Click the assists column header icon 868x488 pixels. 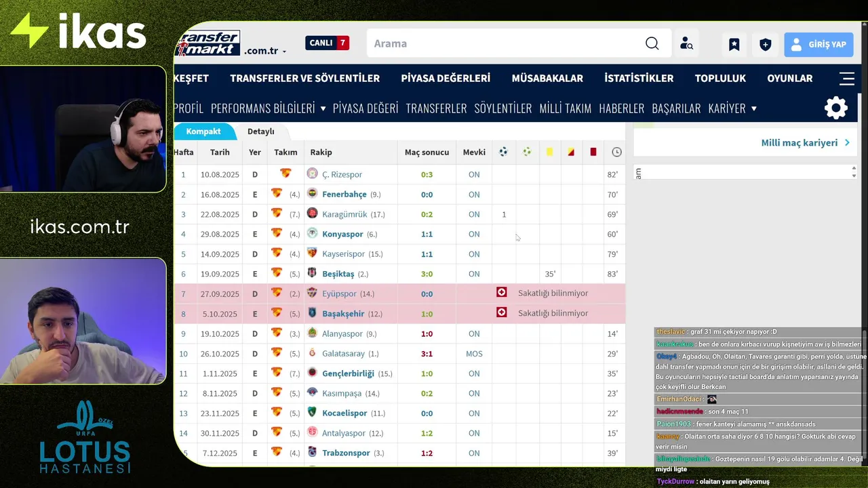(527, 152)
